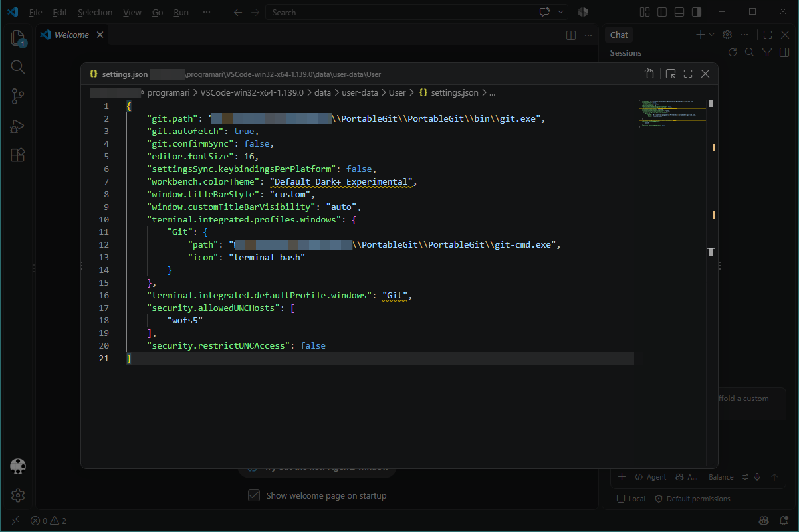Click the settings.json minimap
Screen dimensions: 799x532
pyautogui.click(x=671, y=113)
